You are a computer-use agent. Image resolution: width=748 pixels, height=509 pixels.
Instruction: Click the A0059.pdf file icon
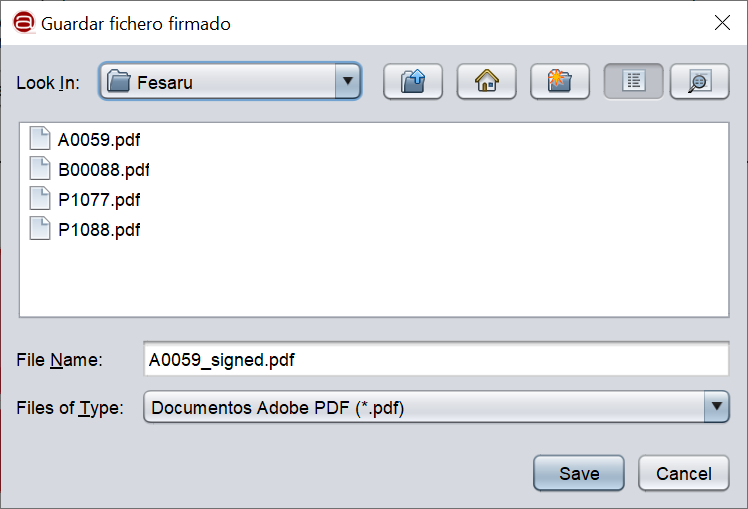click(40, 138)
